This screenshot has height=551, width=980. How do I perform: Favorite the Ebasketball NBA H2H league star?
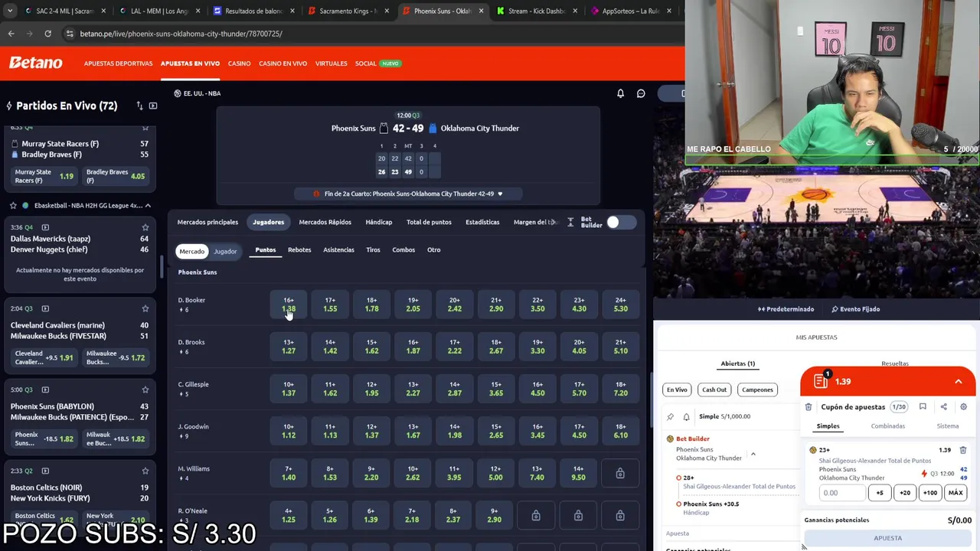click(13, 205)
